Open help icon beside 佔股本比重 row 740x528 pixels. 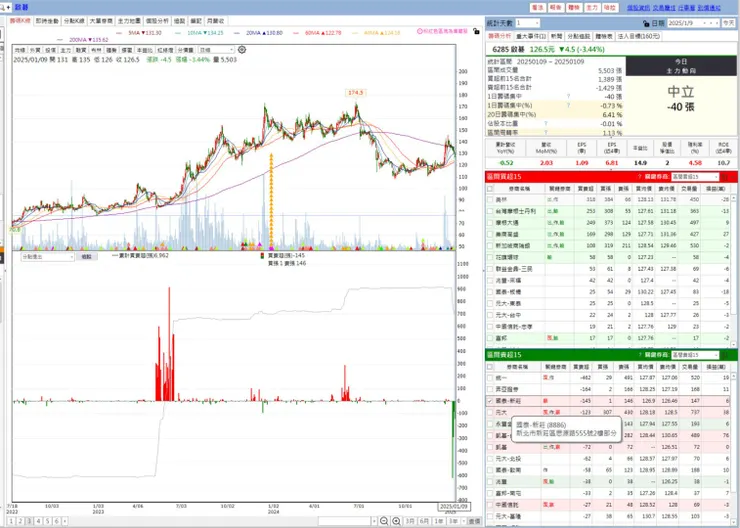pos(546,124)
